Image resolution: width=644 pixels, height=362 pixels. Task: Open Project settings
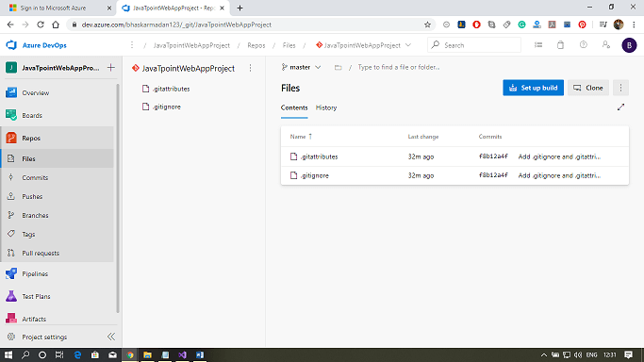coord(44,337)
